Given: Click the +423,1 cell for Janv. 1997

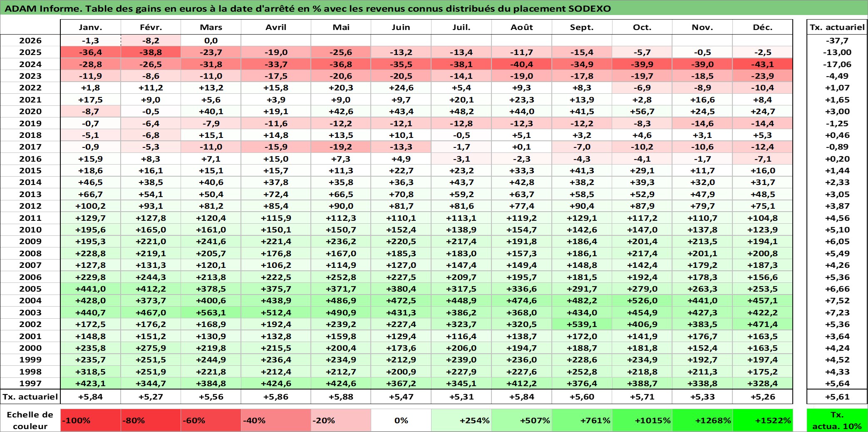Looking at the screenshot, I should click(x=91, y=383).
